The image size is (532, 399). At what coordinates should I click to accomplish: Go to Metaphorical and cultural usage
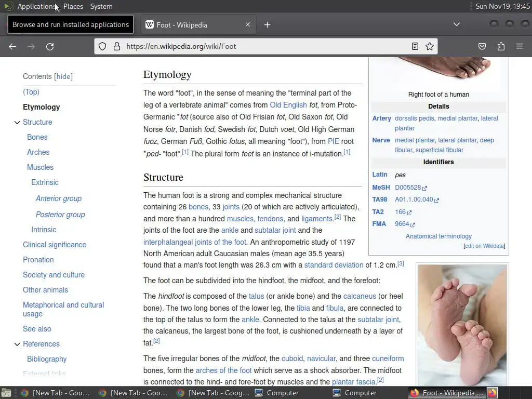coord(63,310)
